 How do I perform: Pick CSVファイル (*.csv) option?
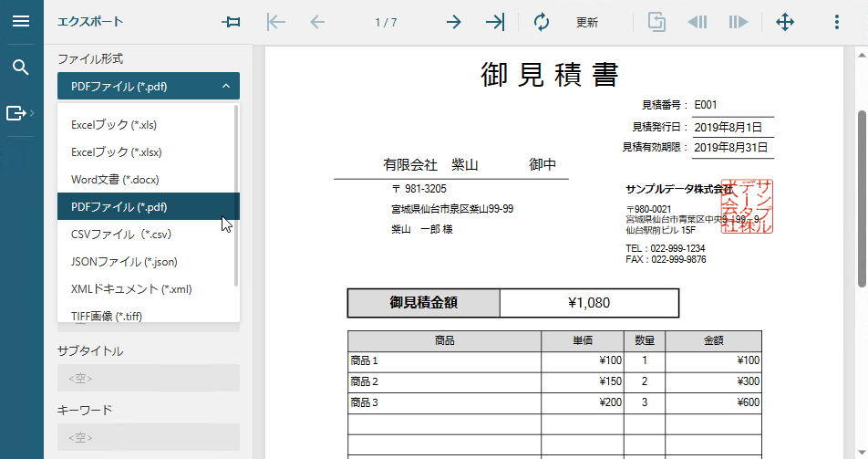(x=149, y=234)
